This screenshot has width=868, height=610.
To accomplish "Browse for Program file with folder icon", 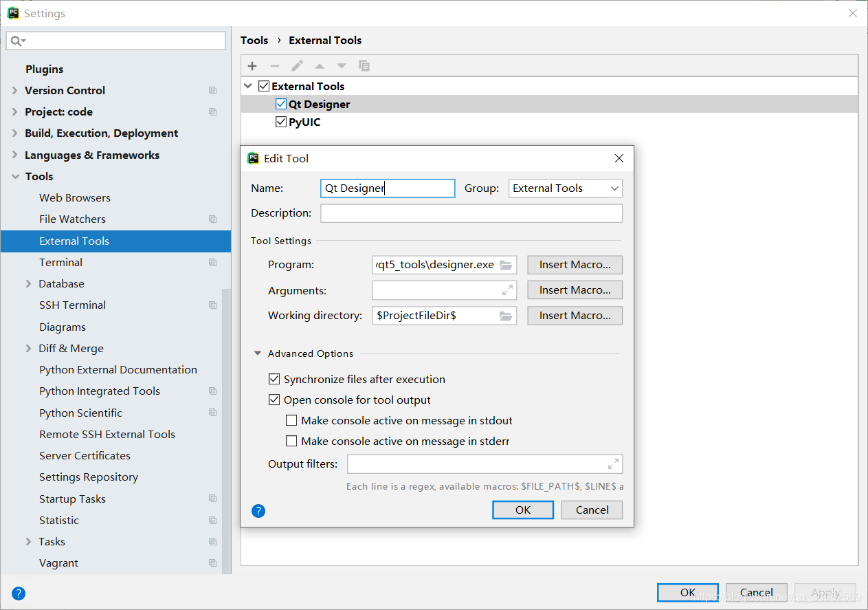I will pos(507,265).
